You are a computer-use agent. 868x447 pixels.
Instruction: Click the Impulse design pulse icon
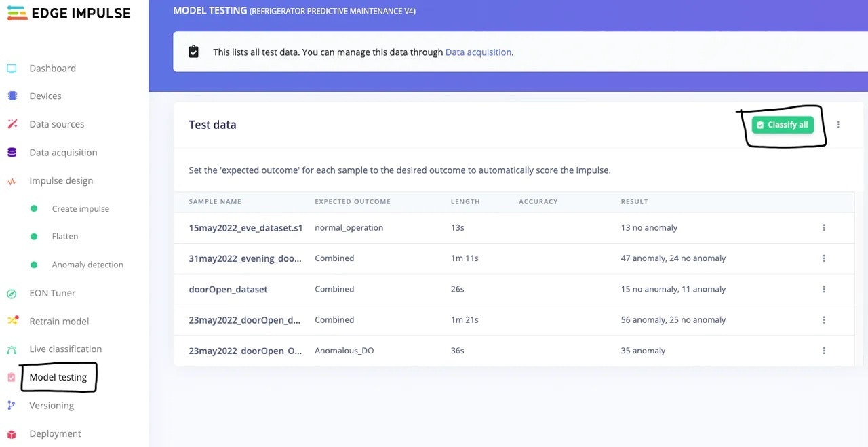coord(12,181)
